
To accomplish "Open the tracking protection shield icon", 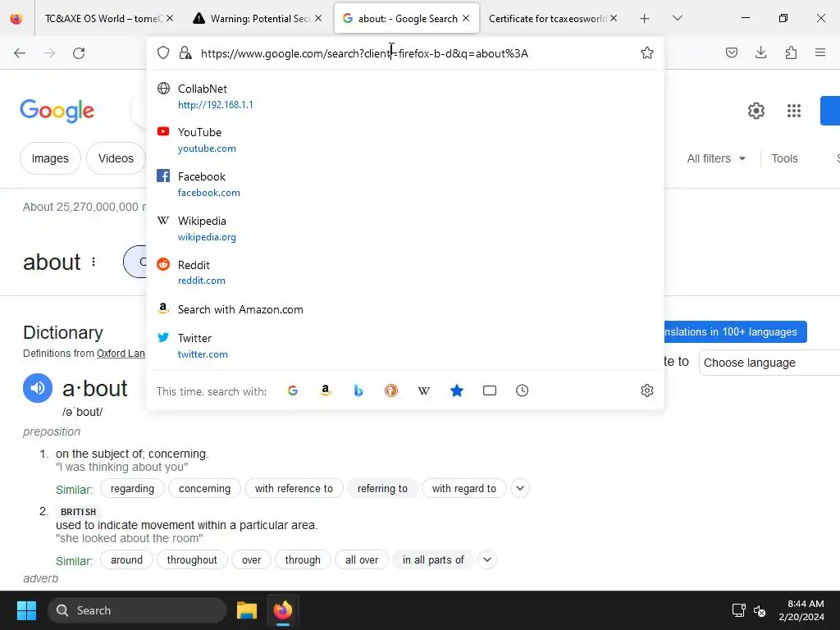I will point(163,52).
